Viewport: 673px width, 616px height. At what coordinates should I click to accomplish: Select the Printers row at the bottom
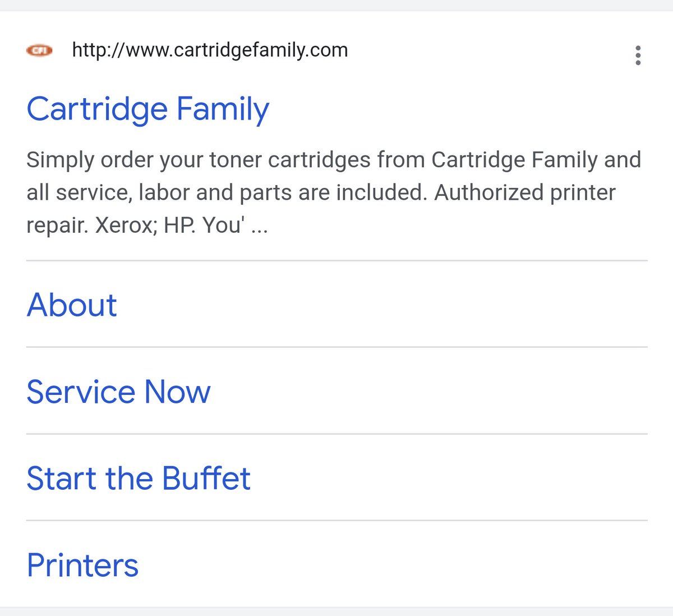(x=336, y=564)
